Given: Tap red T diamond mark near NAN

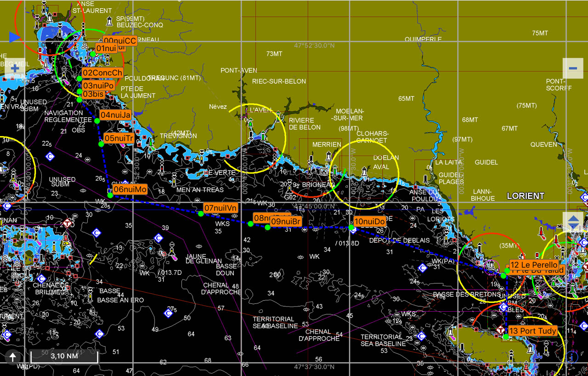Looking at the screenshot, I should tap(68, 223).
